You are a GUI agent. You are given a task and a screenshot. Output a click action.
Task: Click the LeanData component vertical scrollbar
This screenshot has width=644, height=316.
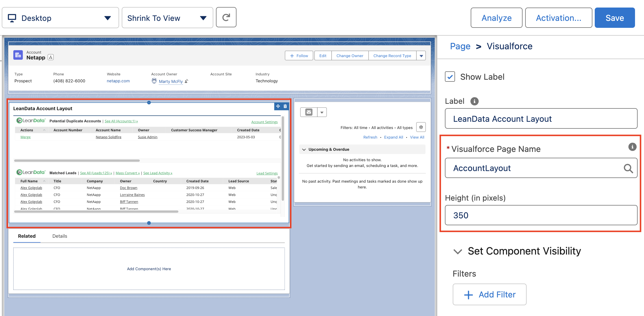click(283, 158)
